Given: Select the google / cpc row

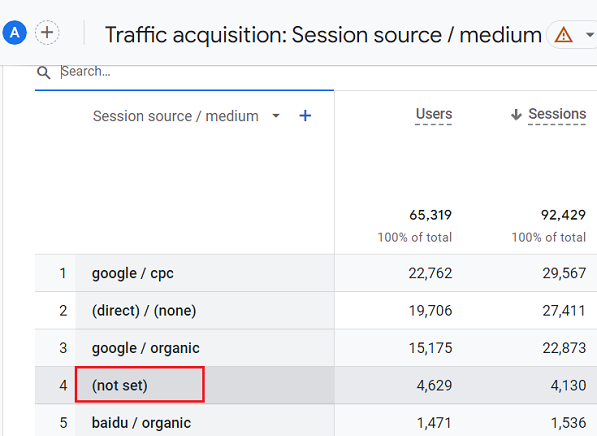Looking at the screenshot, I should click(316, 273).
